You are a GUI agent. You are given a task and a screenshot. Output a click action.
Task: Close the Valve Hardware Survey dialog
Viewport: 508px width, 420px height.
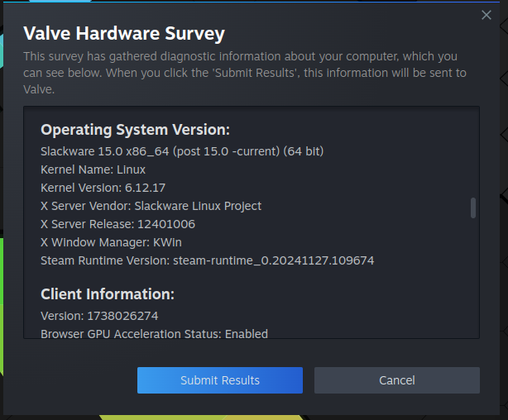[486, 15]
